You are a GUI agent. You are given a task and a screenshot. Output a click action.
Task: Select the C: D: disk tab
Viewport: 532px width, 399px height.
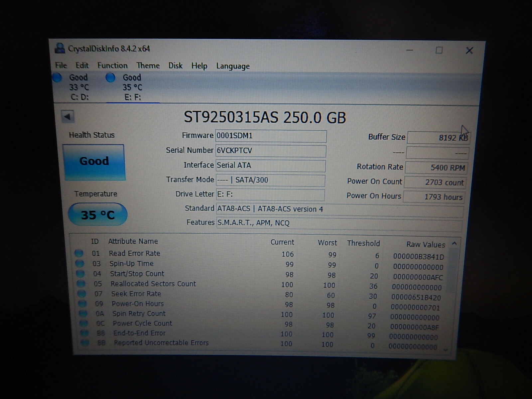[x=79, y=87]
